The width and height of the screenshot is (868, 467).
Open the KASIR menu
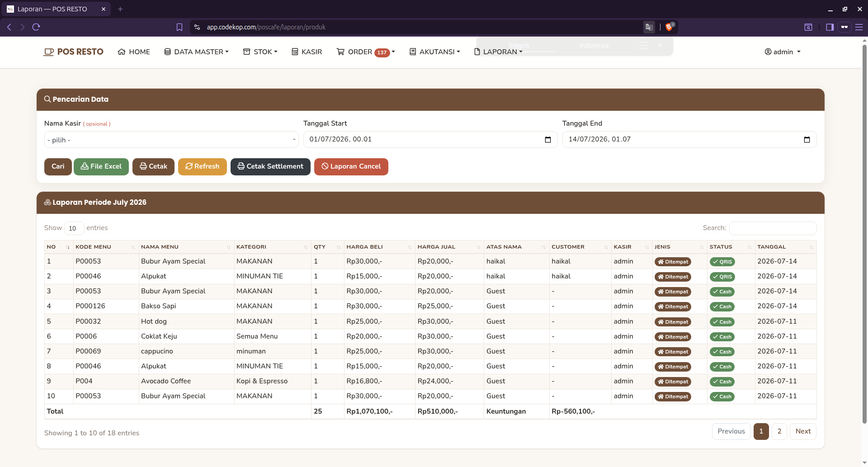(x=307, y=52)
